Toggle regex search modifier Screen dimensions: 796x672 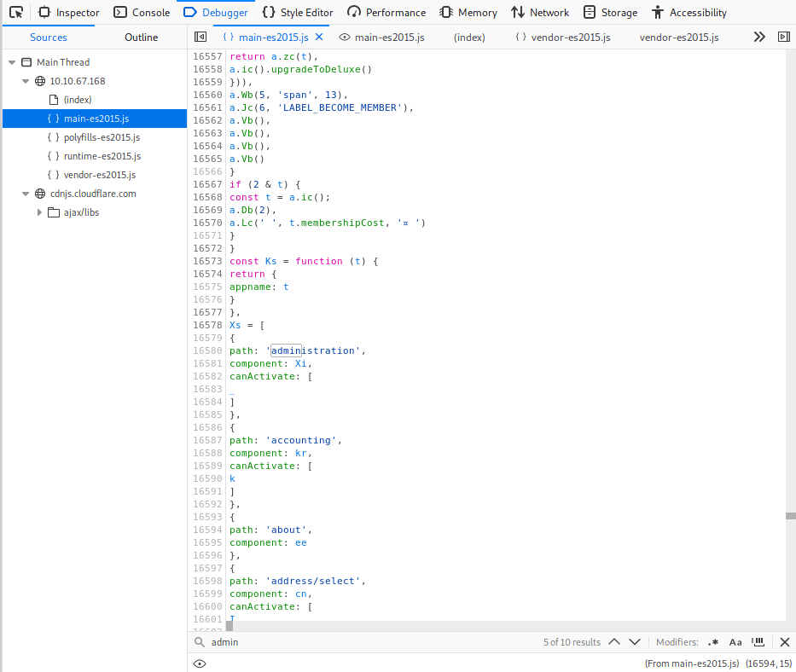point(713,642)
